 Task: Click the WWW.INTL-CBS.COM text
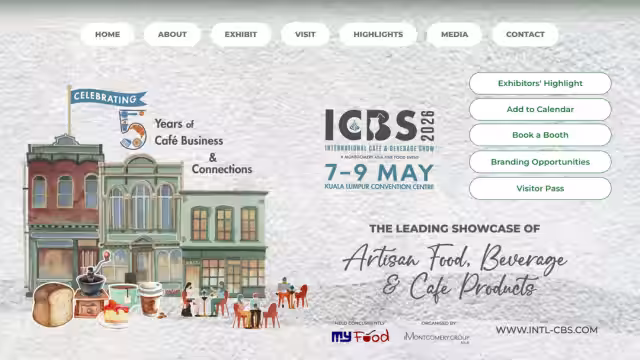click(547, 330)
